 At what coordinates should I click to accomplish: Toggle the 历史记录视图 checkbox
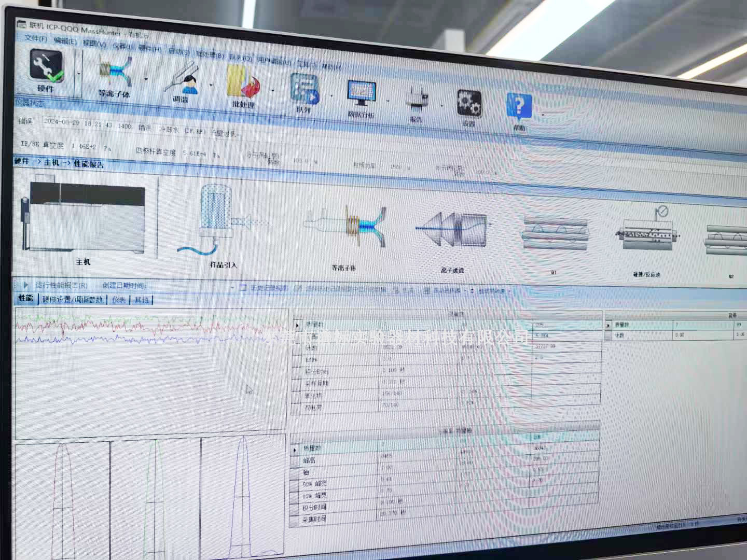243,288
